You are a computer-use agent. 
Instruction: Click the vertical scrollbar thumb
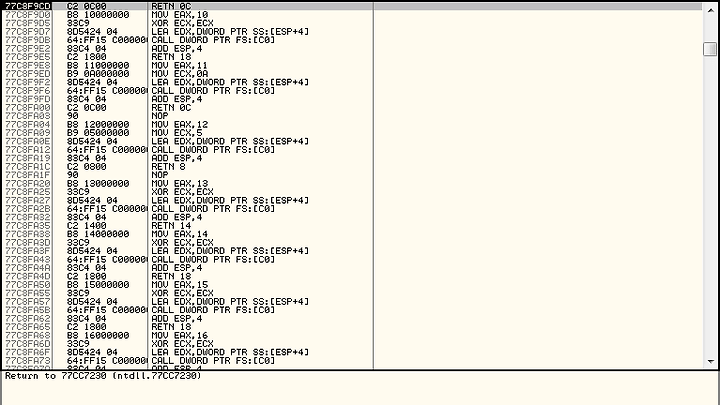(710, 49)
